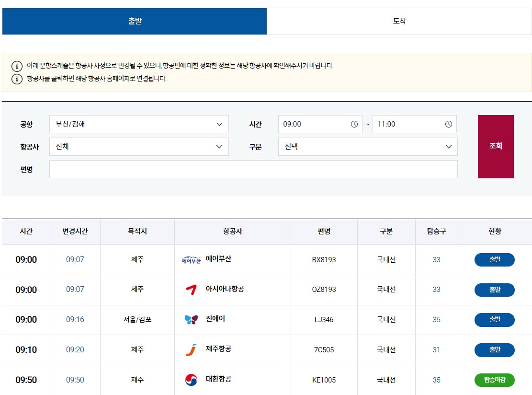Viewport: 532px width, 395px height.
Task: Click the 출발 status badge for OZ8193
Action: coord(494,290)
